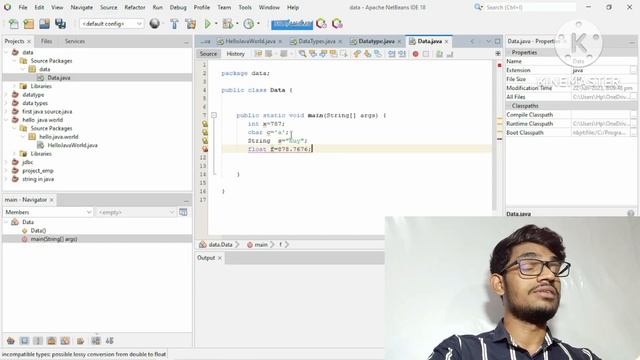Click the green Run Project arrow
640x360 pixels.
pos(207,24)
